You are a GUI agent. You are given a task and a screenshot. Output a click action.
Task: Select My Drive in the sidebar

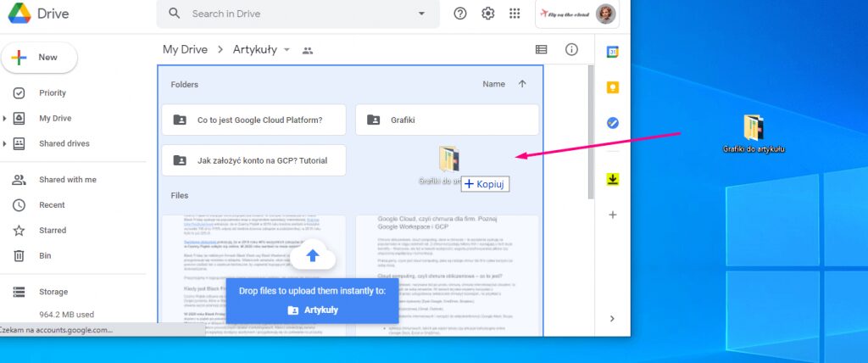point(55,119)
